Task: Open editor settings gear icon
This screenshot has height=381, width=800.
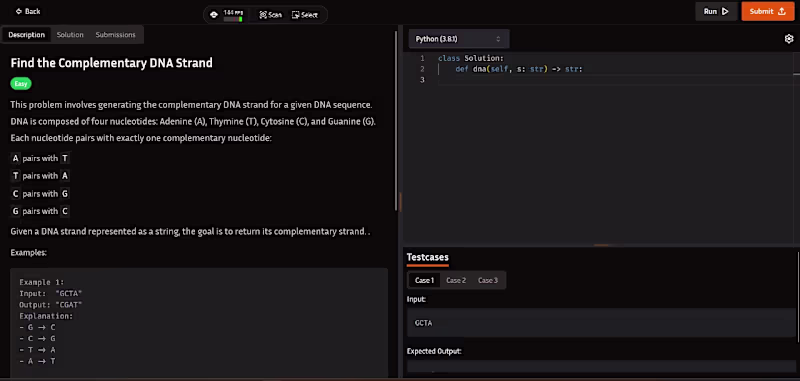Action: 789,39
